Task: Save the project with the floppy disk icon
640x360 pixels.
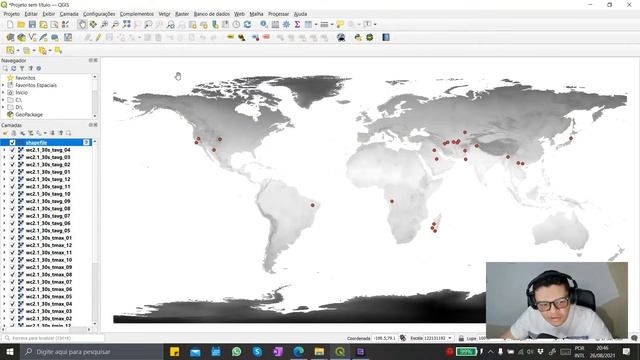Action: (32, 24)
